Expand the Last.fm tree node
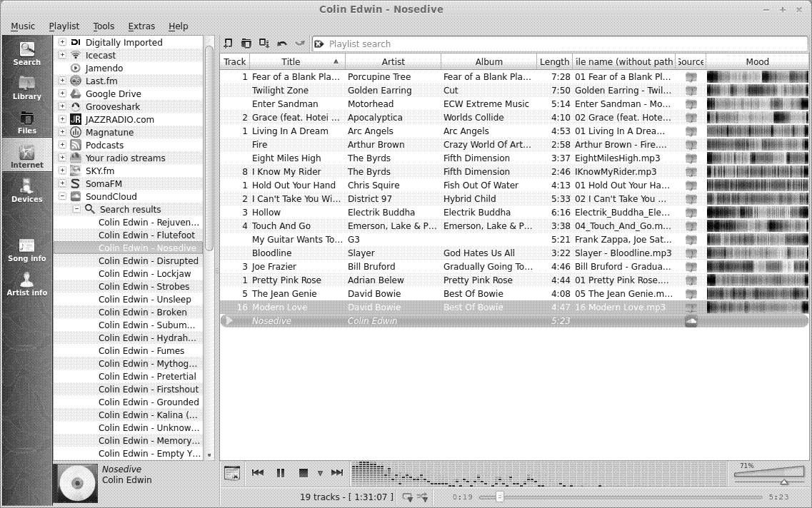 pos(62,81)
